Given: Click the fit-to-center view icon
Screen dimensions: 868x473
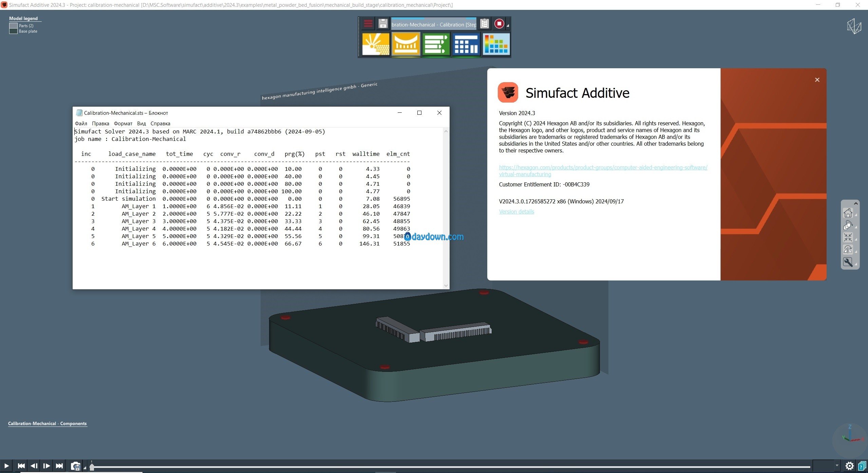Looking at the screenshot, I should click(848, 237).
